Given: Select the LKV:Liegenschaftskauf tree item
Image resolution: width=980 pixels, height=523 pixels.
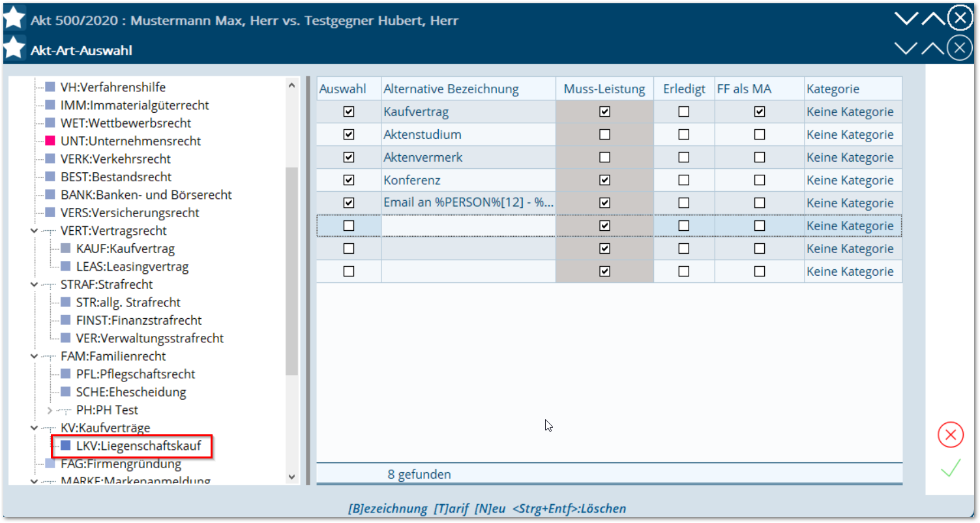Looking at the screenshot, I should [139, 446].
